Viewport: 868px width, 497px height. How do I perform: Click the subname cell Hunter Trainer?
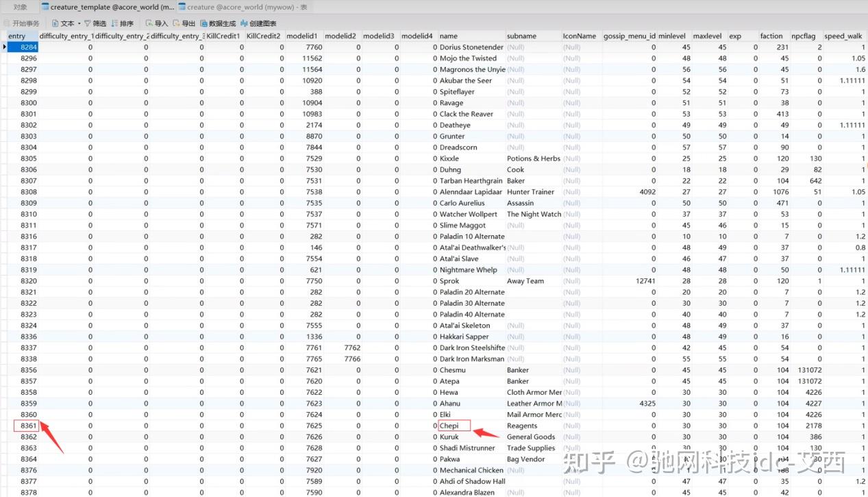(530, 192)
